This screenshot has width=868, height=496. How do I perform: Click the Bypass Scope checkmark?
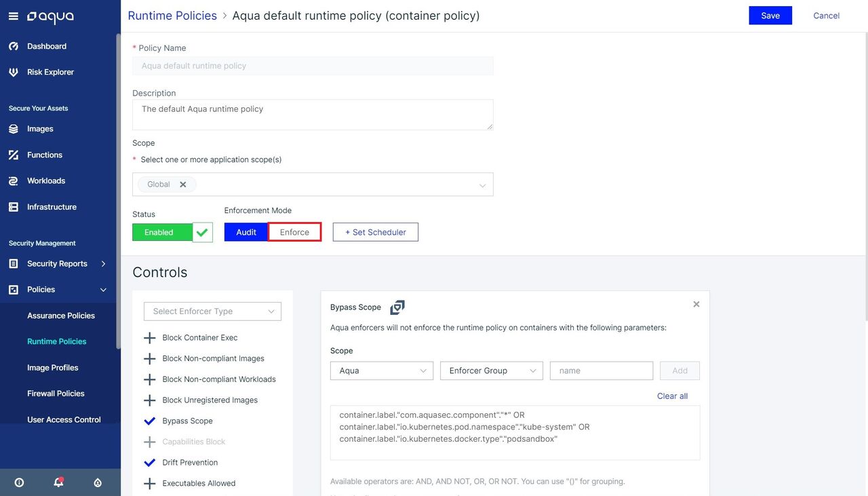[150, 421]
